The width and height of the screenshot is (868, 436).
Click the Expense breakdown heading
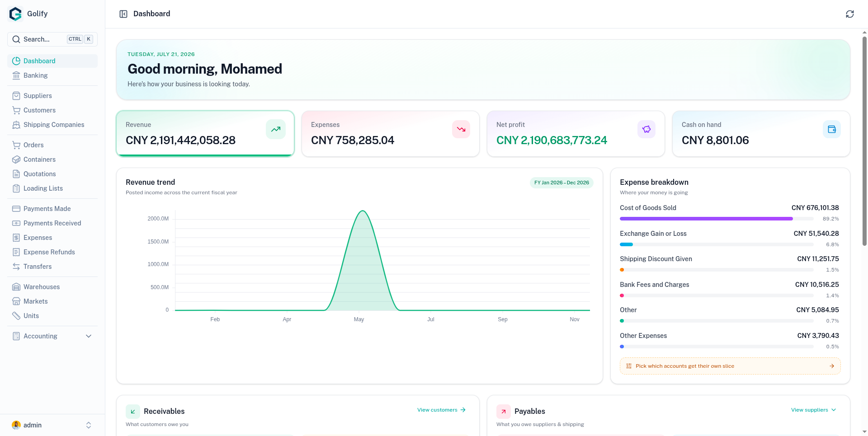(x=654, y=182)
